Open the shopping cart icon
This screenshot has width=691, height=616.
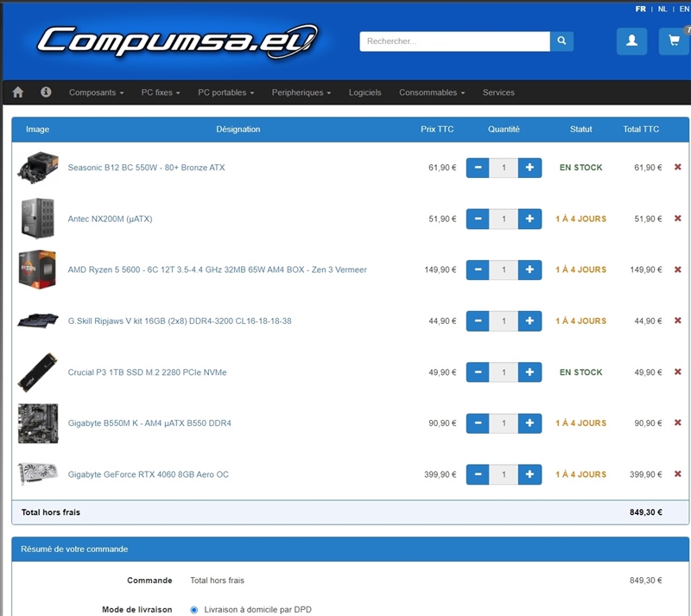(674, 41)
